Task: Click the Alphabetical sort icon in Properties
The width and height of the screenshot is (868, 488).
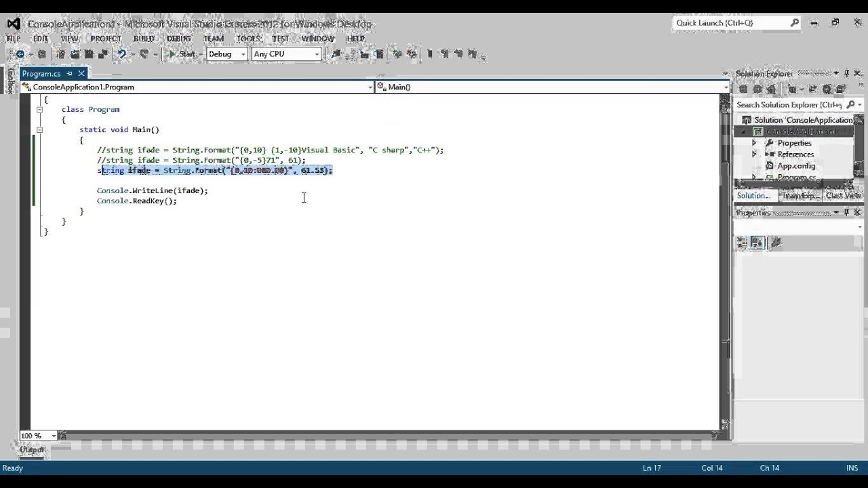Action: coord(757,243)
